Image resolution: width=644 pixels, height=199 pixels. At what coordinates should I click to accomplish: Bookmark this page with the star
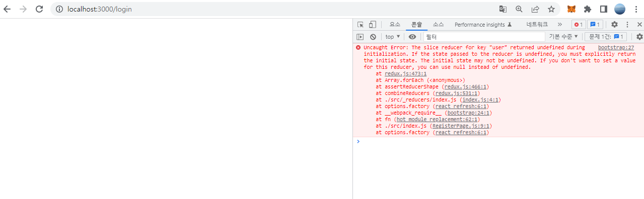(551, 9)
